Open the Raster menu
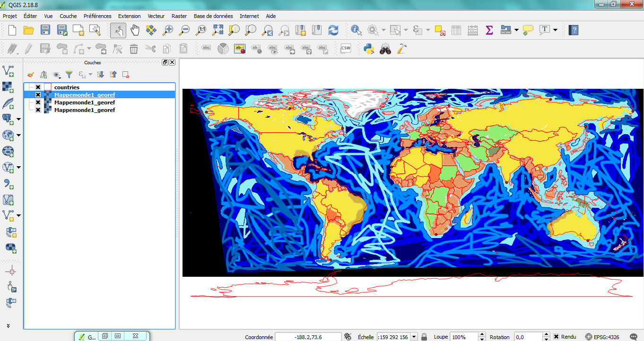 (179, 16)
